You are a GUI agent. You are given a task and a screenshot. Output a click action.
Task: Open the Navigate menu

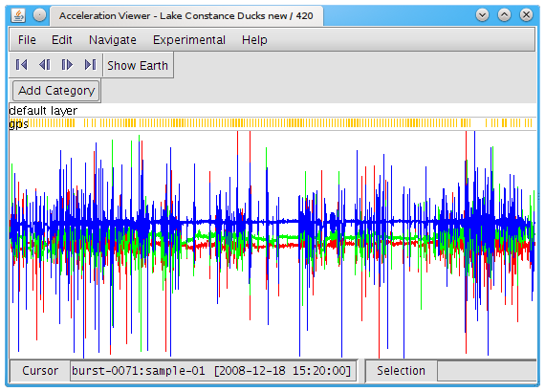[113, 40]
